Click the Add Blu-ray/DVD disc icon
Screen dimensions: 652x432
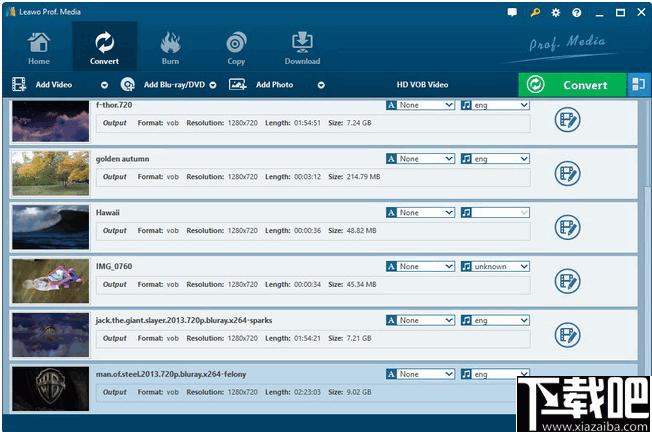(x=127, y=85)
